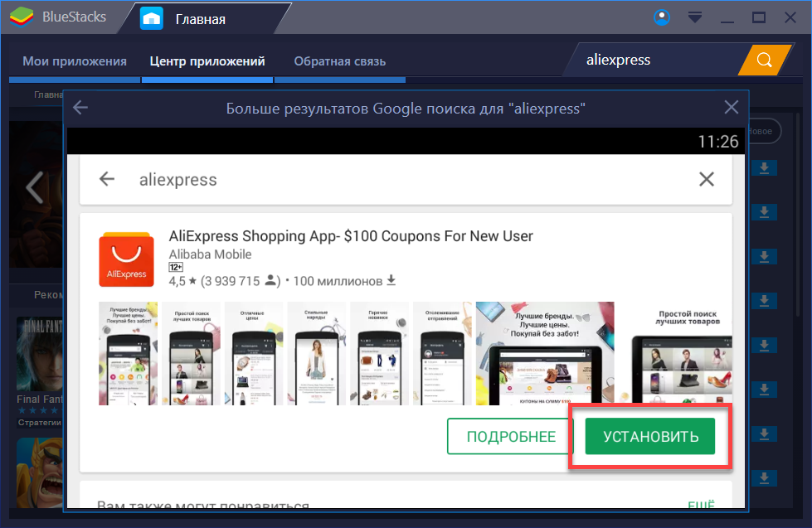812x528 pixels.
Task: Open the Обратная связь tab
Action: (x=340, y=61)
